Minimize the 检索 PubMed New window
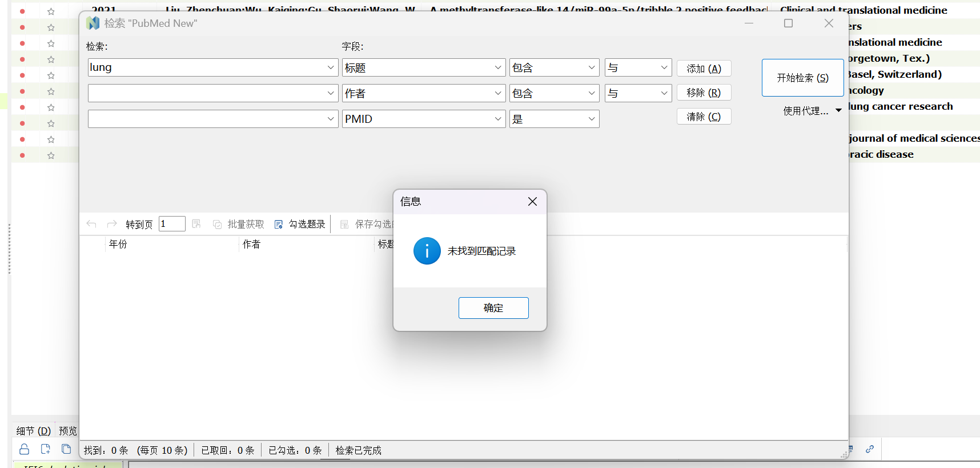The image size is (980, 468). tap(749, 23)
